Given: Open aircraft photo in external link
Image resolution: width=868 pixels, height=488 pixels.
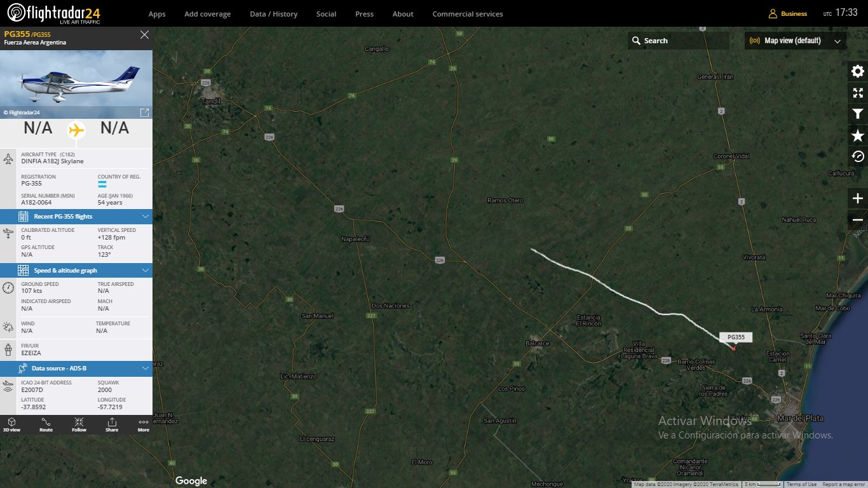Looking at the screenshot, I should click(x=144, y=112).
